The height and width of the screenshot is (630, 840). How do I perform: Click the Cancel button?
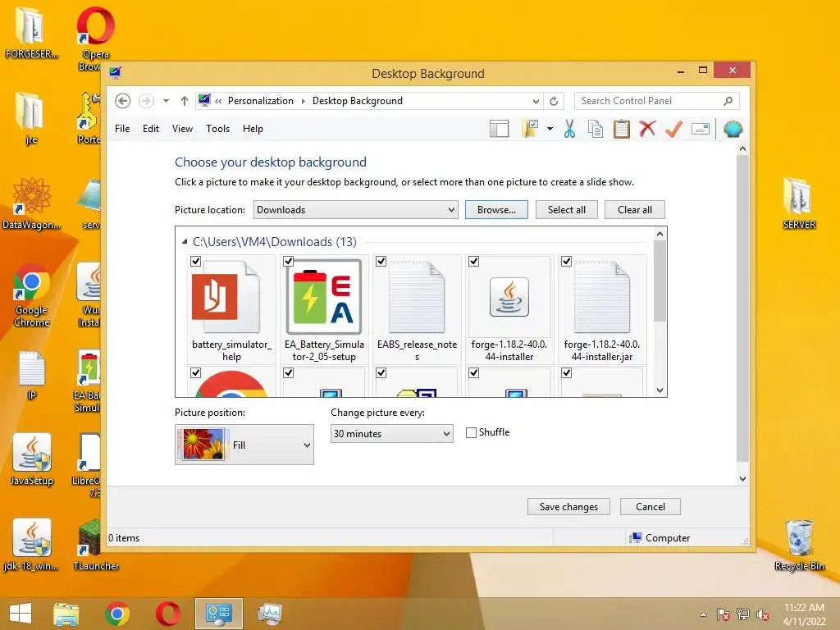point(651,507)
